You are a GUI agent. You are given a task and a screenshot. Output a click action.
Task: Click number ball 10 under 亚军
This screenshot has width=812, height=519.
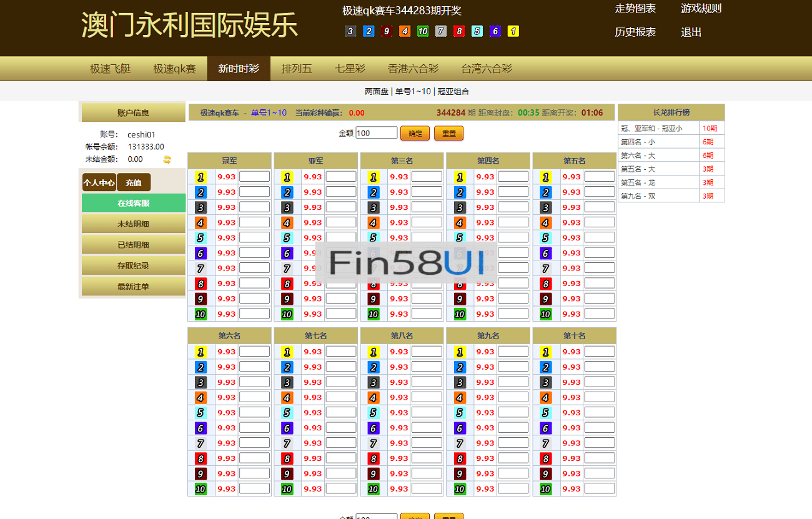click(286, 314)
